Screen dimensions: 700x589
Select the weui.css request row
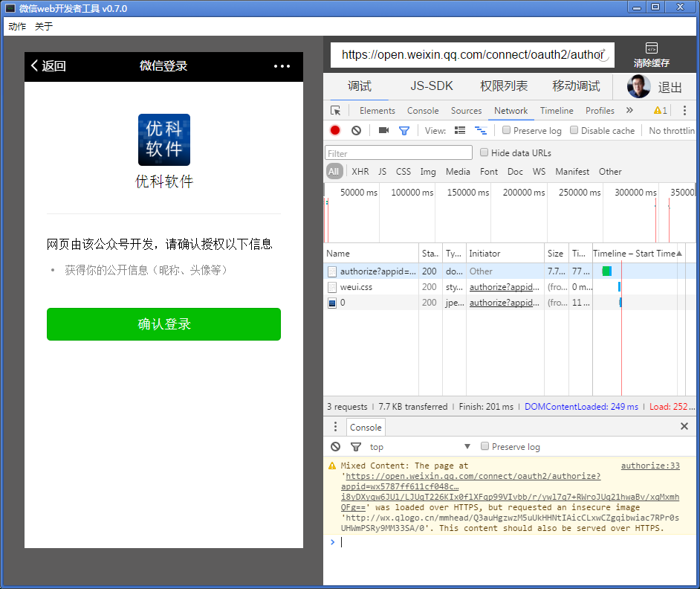(x=509, y=287)
